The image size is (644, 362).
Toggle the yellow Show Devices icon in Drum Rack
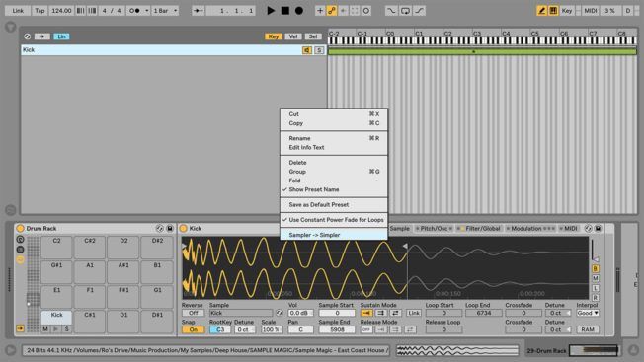[x=20, y=260]
